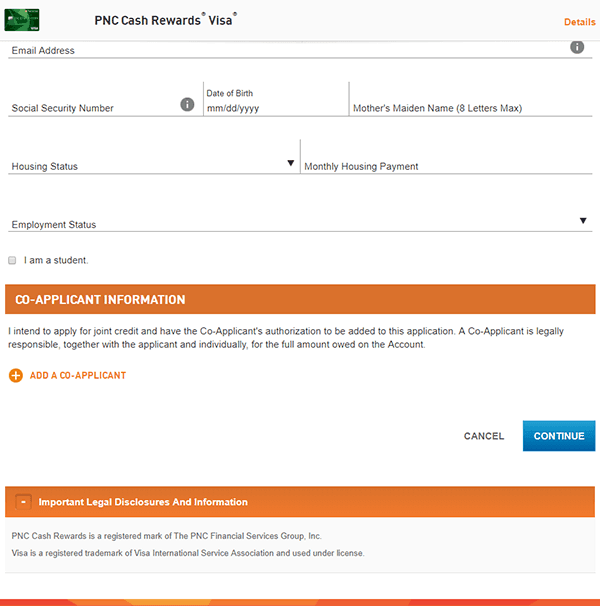Image resolution: width=600 pixels, height=606 pixels.
Task: Click the info icon beside Email Address
Action: (x=577, y=47)
